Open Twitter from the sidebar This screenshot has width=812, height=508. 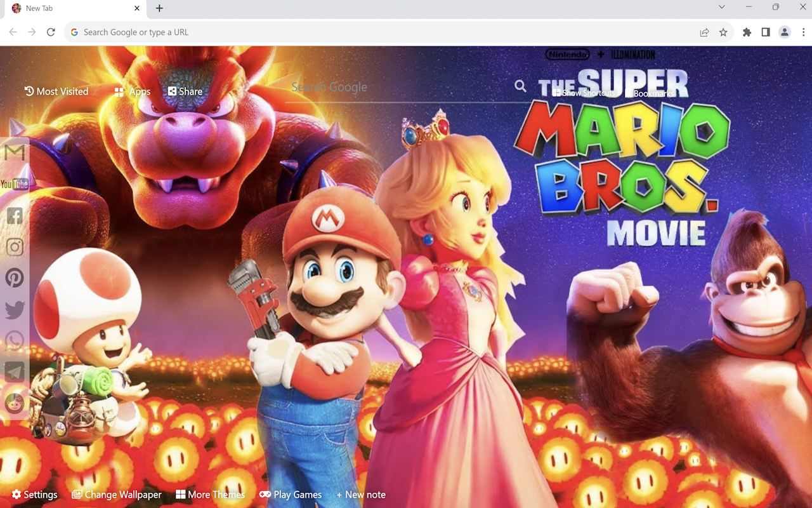tap(14, 310)
